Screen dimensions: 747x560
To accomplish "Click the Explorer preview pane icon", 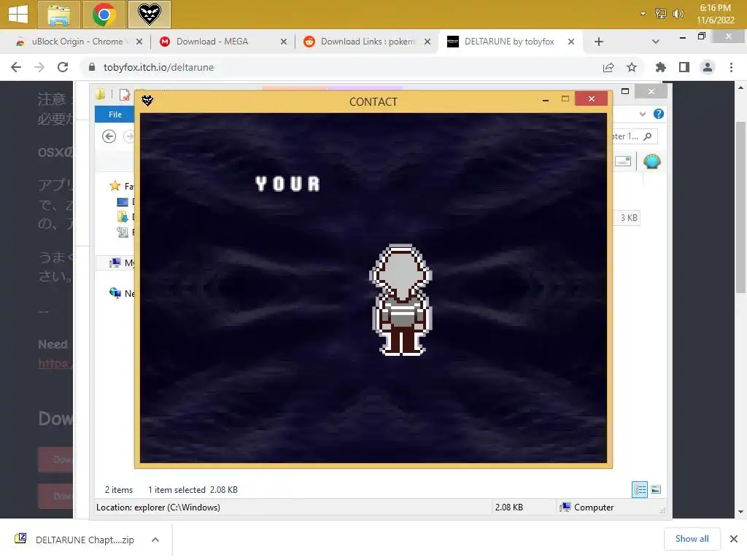I will [623, 161].
